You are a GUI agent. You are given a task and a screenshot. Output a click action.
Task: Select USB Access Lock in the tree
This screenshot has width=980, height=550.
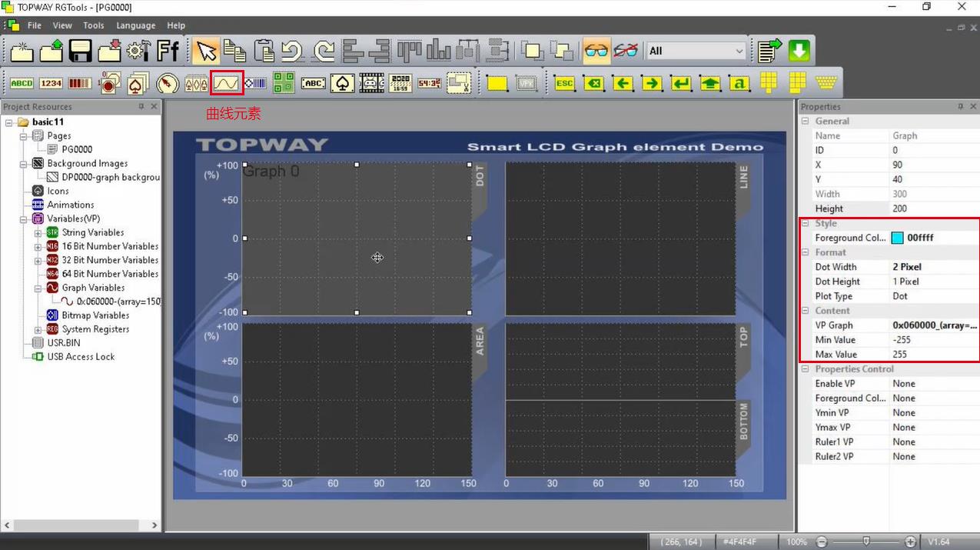[81, 357]
